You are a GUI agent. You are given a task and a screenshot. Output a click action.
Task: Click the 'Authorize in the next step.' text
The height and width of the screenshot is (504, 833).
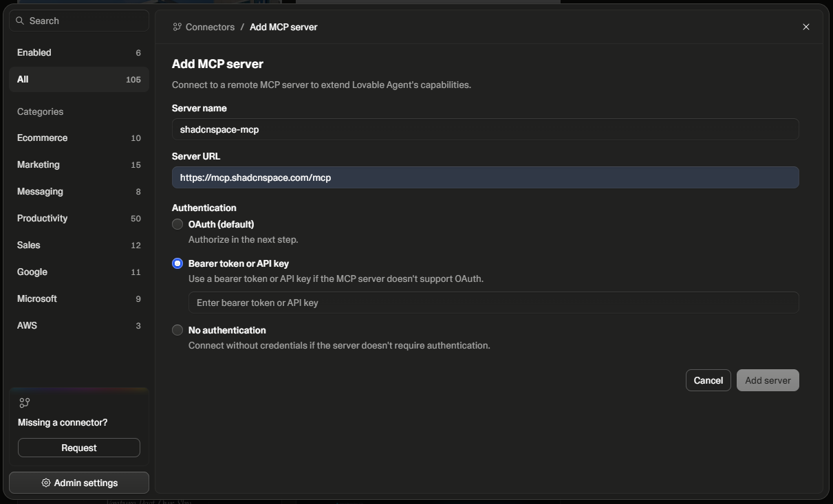[243, 239]
